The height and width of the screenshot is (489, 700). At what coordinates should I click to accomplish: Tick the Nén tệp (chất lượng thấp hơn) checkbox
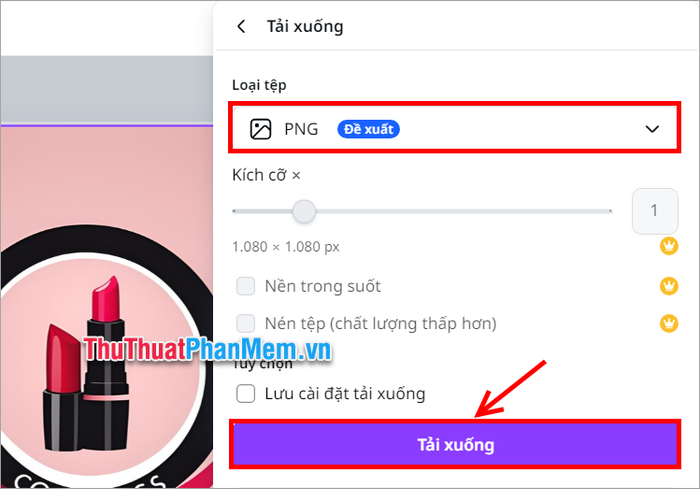tap(246, 323)
